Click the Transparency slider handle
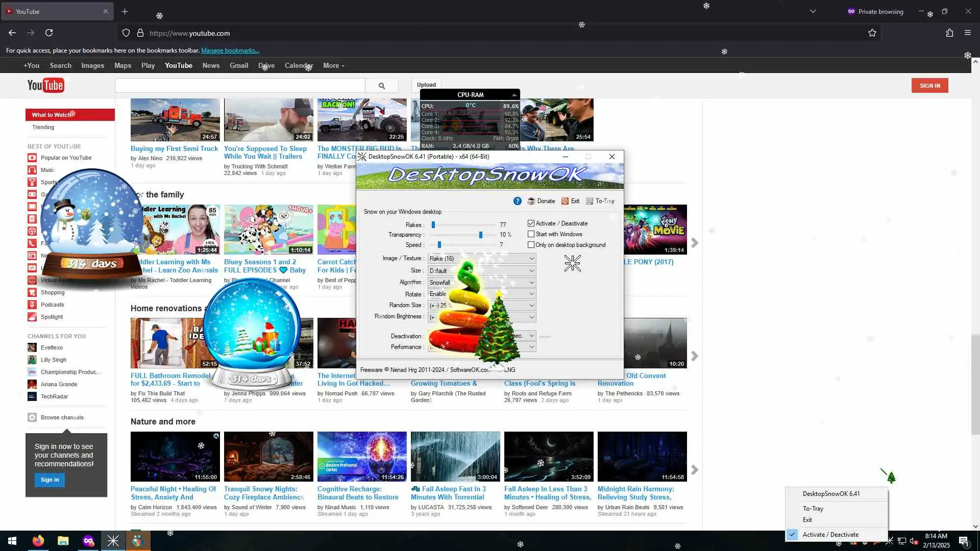Viewport: 980px width, 551px height. coord(480,235)
